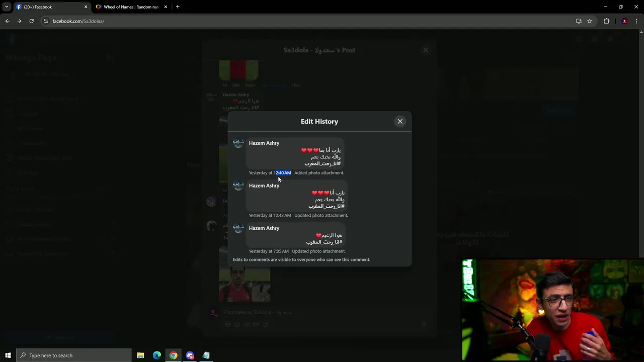
Task: Click Hazem Ashry avatar on second edit
Action: (x=238, y=186)
